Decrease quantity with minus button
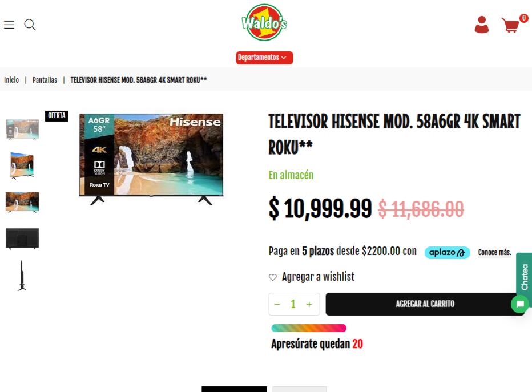 pyautogui.click(x=277, y=304)
